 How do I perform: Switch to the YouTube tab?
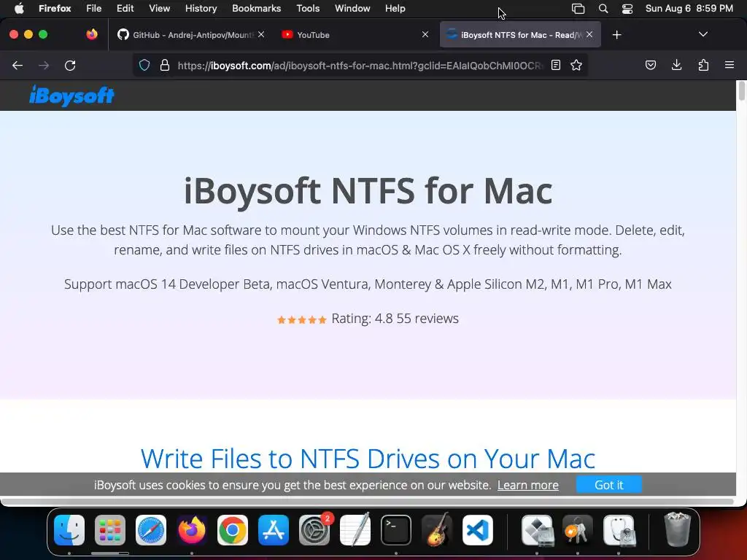coord(355,35)
